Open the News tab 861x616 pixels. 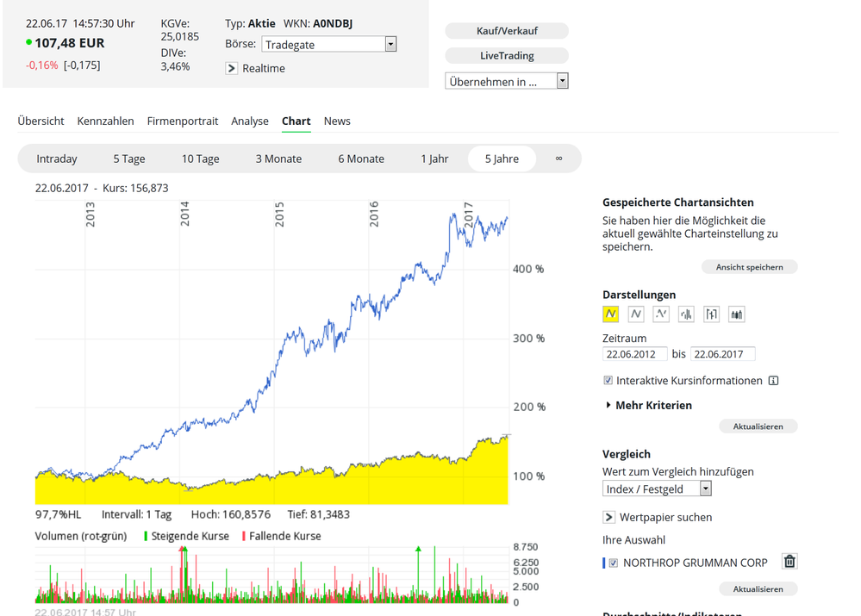click(x=337, y=121)
